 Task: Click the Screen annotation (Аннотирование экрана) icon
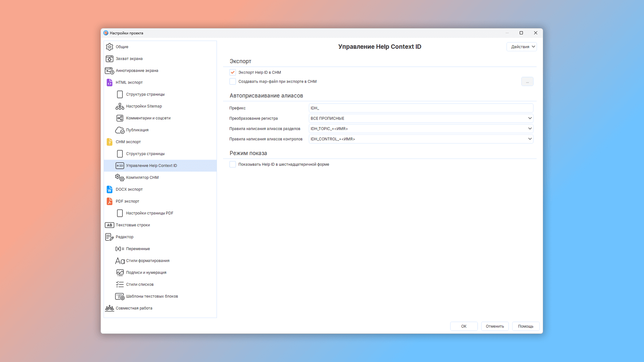coord(109,71)
